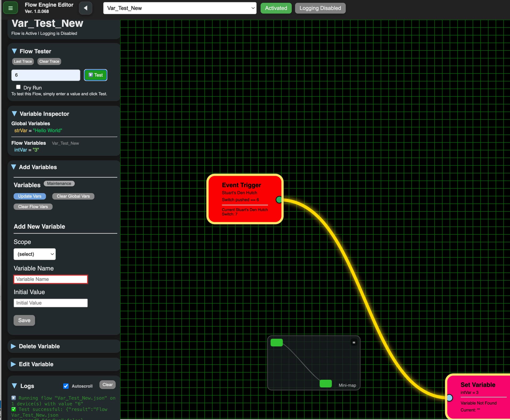Screen dimensions: 510x420
Task: Open the Scope select dropdown
Action: tap(35, 254)
